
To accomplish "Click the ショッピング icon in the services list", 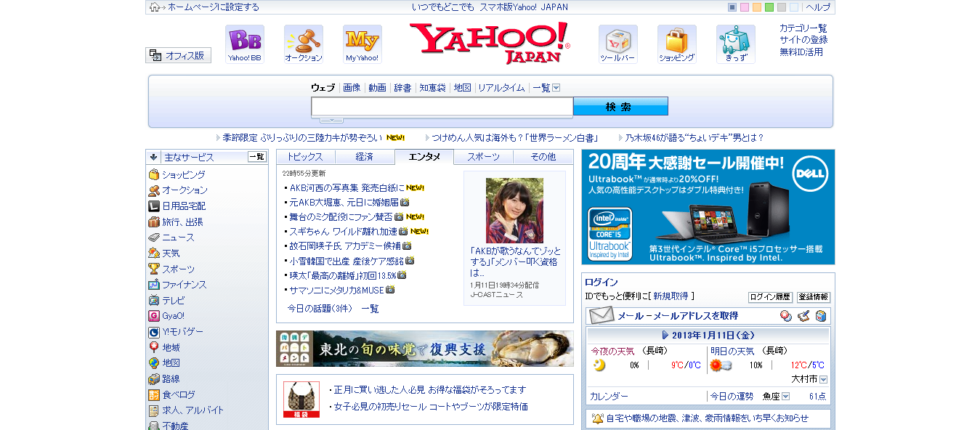I will pos(154,175).
